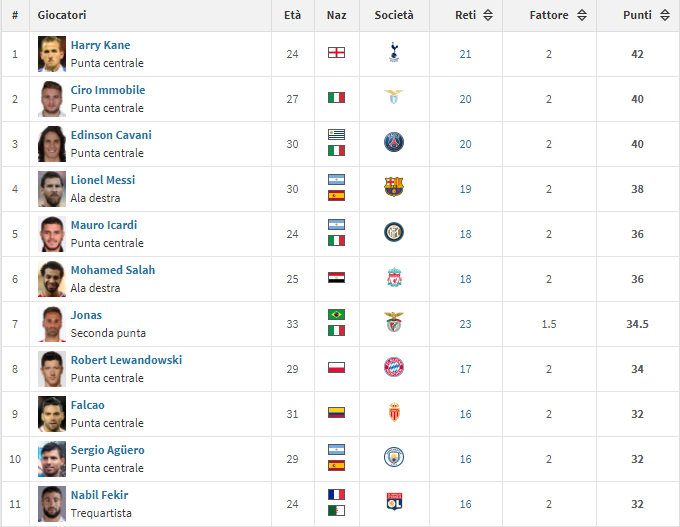
Task: Open Harry Kane player profile link
Action: click(100, 45)
